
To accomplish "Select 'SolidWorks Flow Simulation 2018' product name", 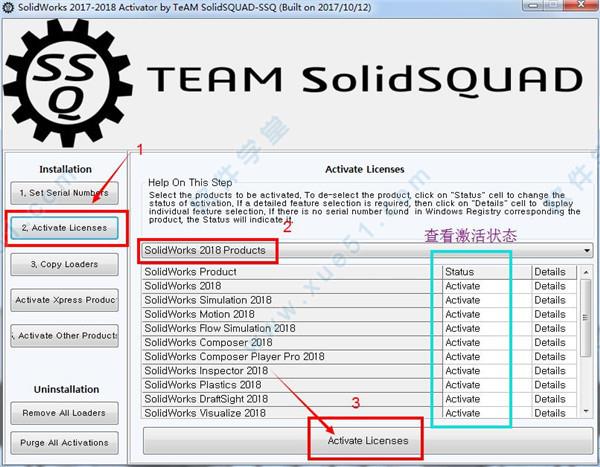I will click(292, 329).
